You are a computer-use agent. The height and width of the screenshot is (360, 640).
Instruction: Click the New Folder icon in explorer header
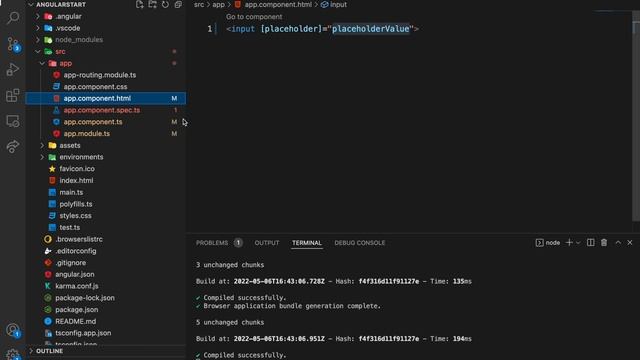click(152, 4)
